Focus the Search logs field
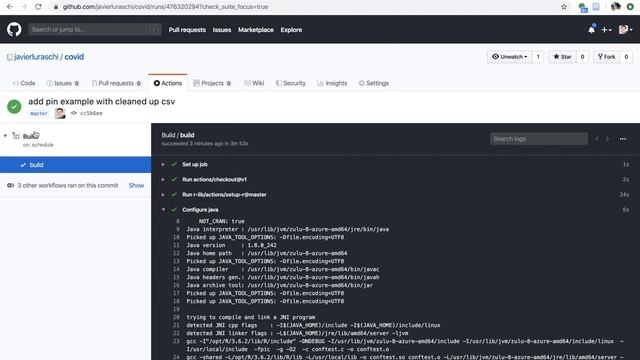This screenshot has width=640, height=360. coord(539,139)
